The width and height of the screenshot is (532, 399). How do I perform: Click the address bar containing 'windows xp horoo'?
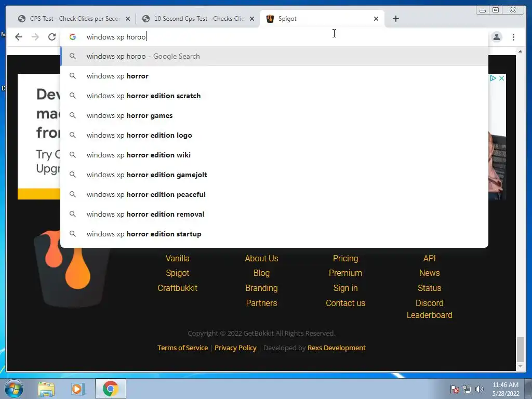pyautogui.click(x=275, y=37)
